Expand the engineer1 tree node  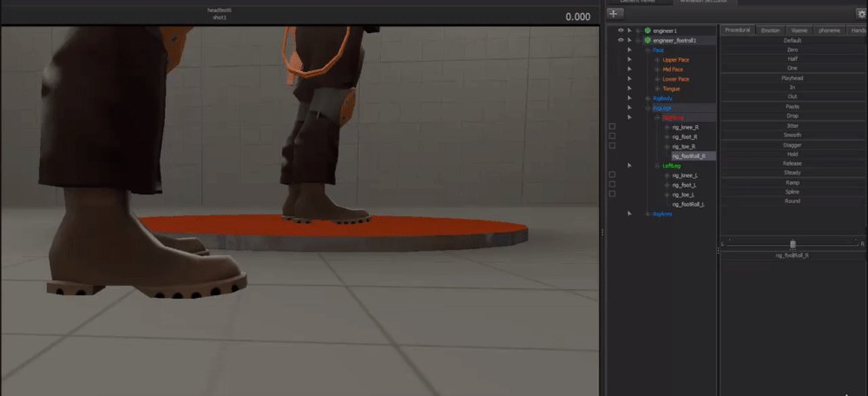[x=638, y=31]
